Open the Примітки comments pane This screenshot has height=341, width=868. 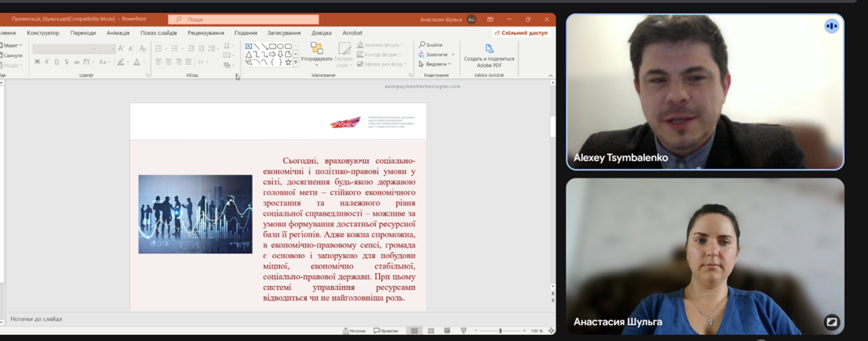tap(386, 331)
